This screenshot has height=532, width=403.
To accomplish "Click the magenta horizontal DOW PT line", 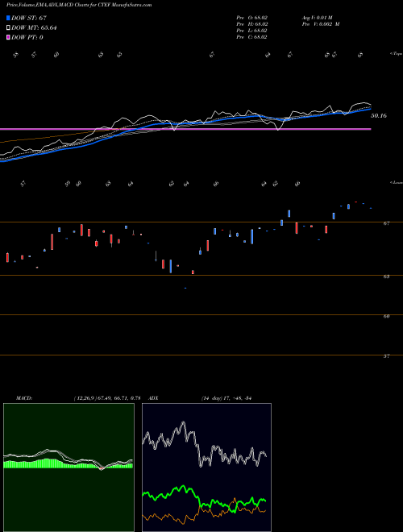I will pos(185,129).
